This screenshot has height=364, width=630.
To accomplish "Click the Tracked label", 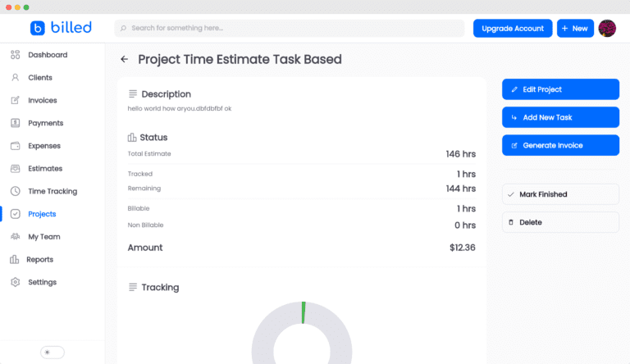I will click(x=139, y=174).
